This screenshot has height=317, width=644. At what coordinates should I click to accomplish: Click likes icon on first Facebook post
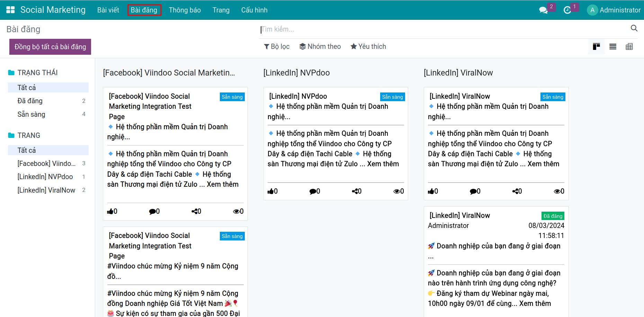[110, 211]
